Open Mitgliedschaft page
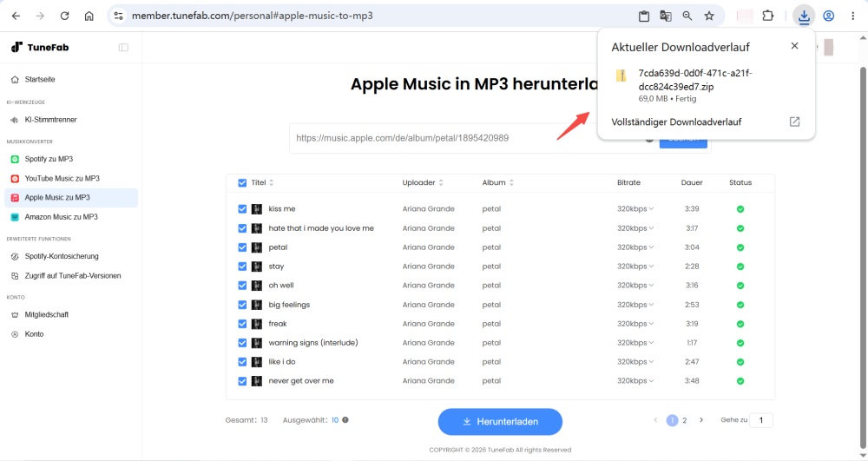Viewport: 868px width, 461px height. (71, 314)
